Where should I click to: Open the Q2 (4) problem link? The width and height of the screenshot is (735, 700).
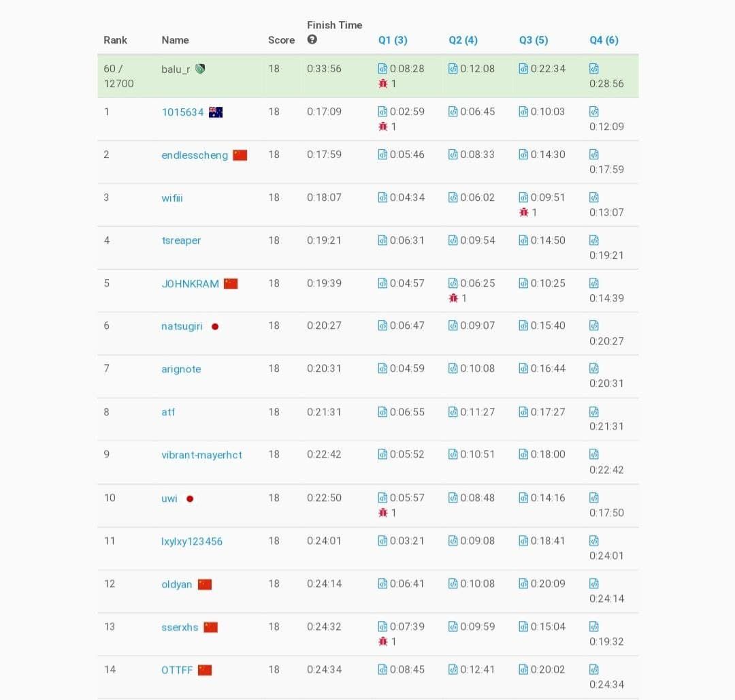(x=463, y=40)
